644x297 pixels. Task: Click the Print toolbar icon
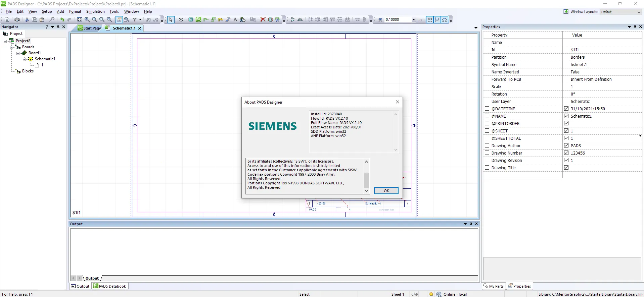click(17, 19)
